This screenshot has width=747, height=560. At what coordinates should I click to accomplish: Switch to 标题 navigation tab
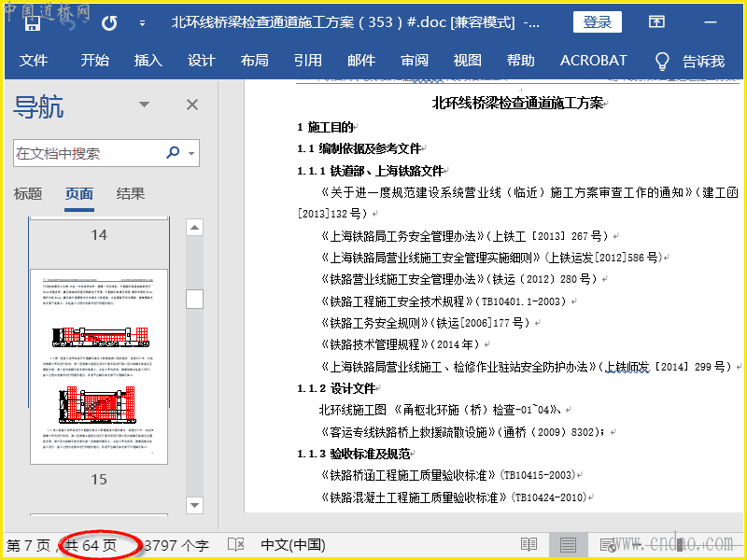28,194
